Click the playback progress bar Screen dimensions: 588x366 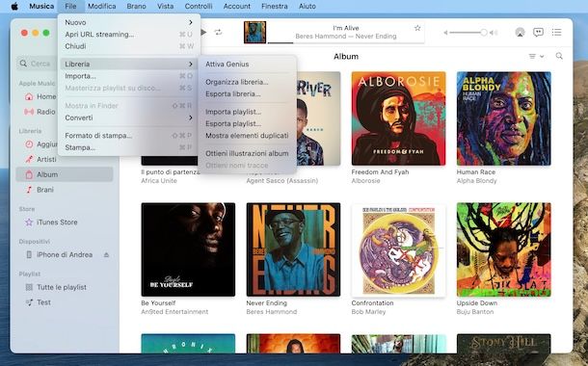pos(346,43)
